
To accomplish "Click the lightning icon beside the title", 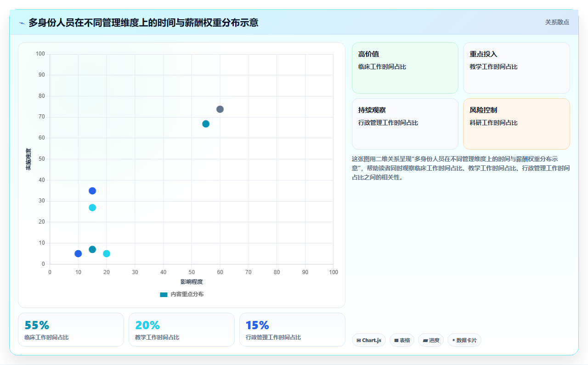I will [x=22, y=23].
